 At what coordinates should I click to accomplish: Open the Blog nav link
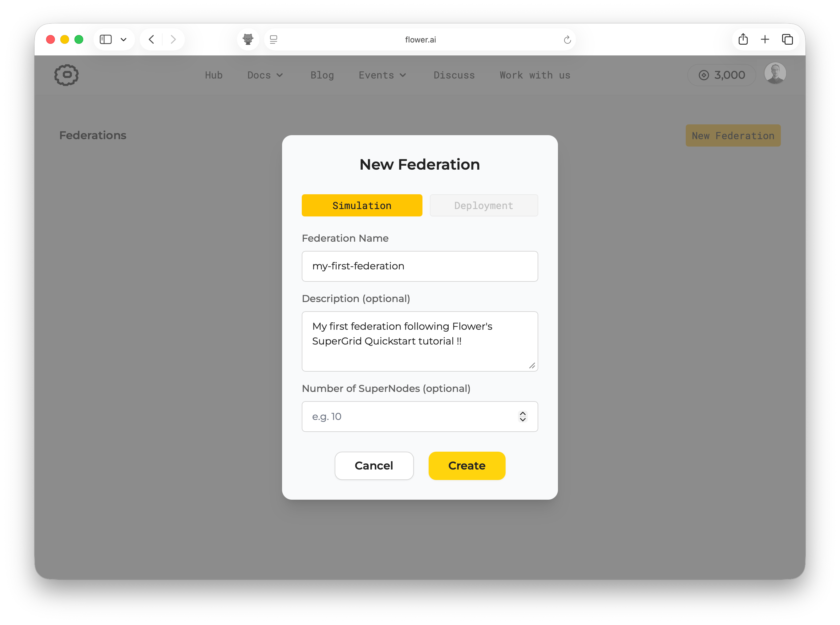[322, 75]
